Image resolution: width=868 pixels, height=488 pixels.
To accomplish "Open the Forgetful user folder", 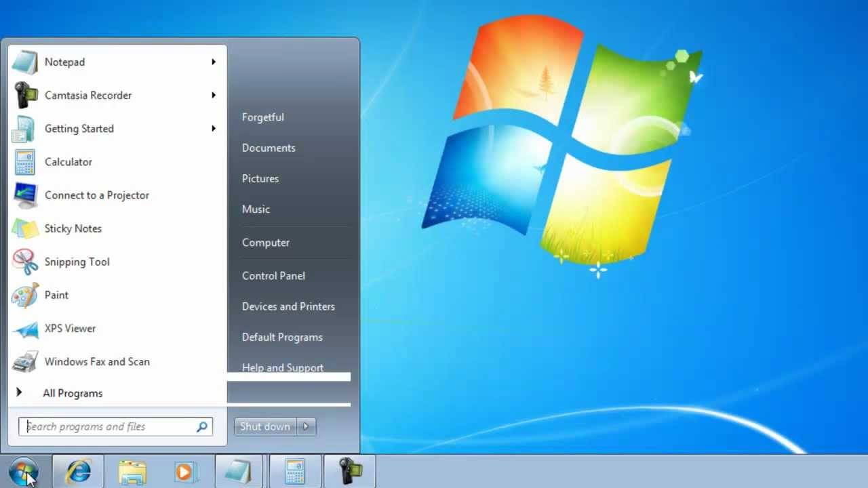I will tap(263, 117).
